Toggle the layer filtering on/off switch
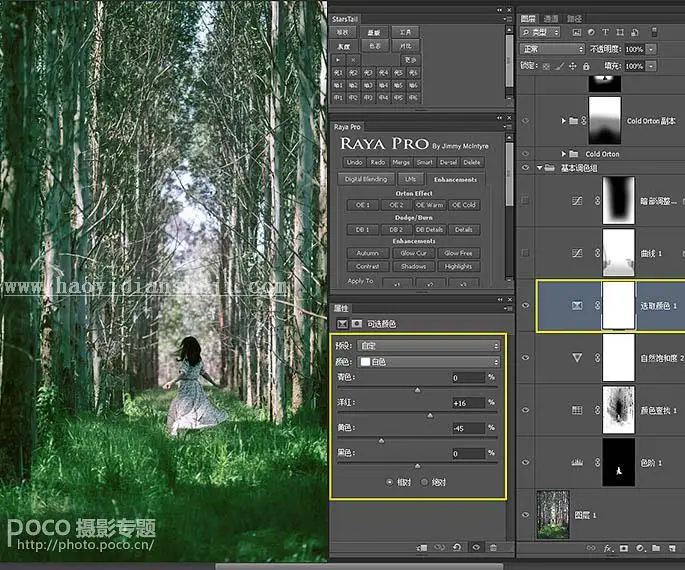This screenshot has width=685, height=570. (x=654, y=32)
